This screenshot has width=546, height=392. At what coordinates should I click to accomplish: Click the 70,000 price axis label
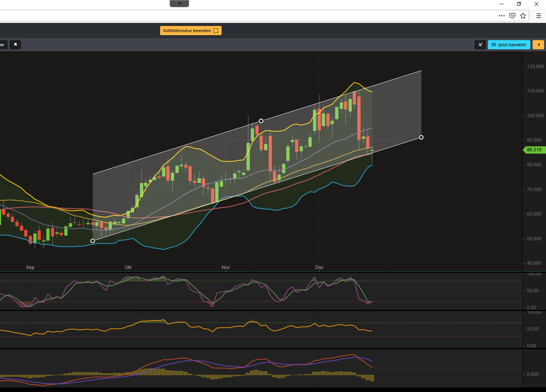tap(534, 190)
